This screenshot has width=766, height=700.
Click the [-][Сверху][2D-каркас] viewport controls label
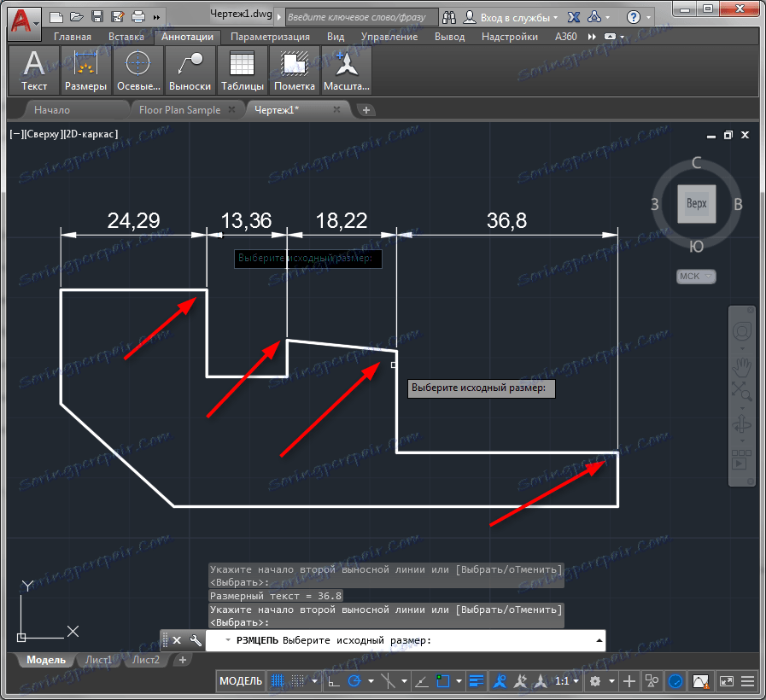tap(63, 134)
